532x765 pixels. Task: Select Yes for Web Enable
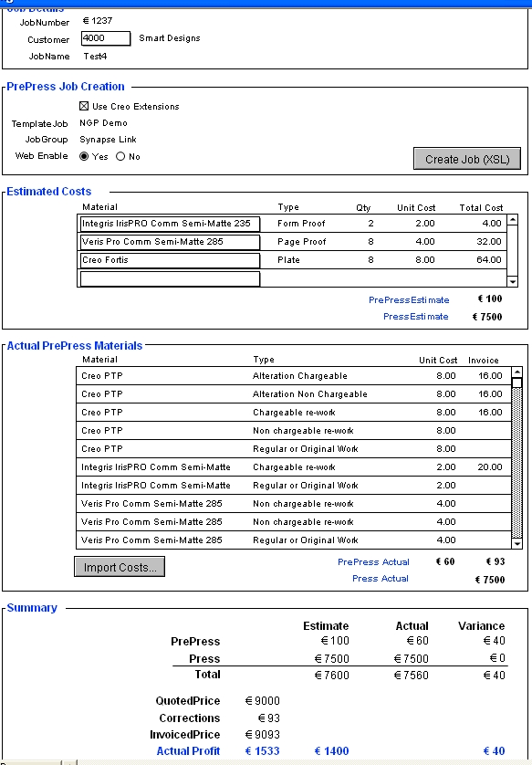click(x=84, y=157)
